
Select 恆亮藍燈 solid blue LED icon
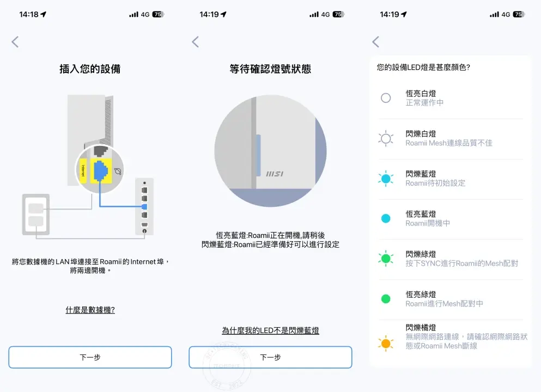[386, 218]
